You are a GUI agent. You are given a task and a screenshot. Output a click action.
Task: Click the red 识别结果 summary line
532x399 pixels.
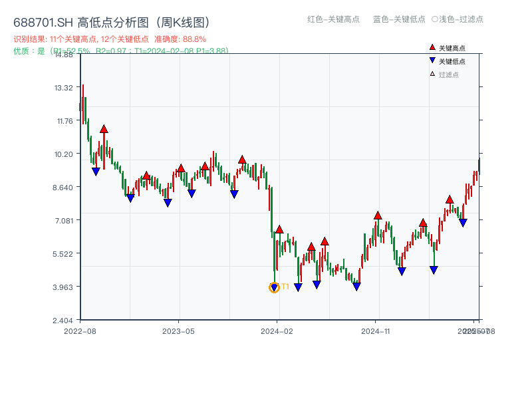coord(110,39)
